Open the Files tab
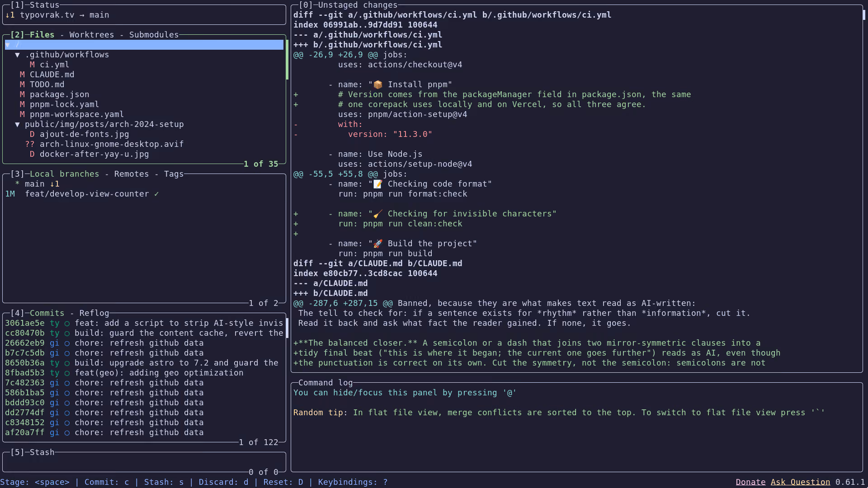 coord(42,35)
